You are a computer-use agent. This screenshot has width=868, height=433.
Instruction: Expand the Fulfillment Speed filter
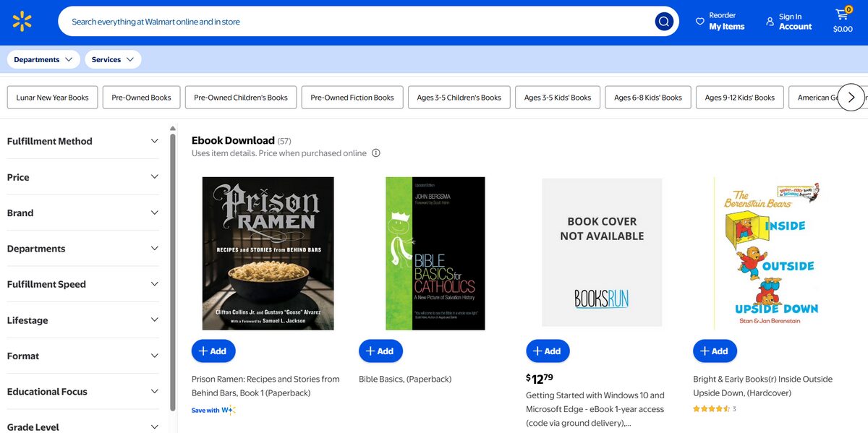pos(82,284)
